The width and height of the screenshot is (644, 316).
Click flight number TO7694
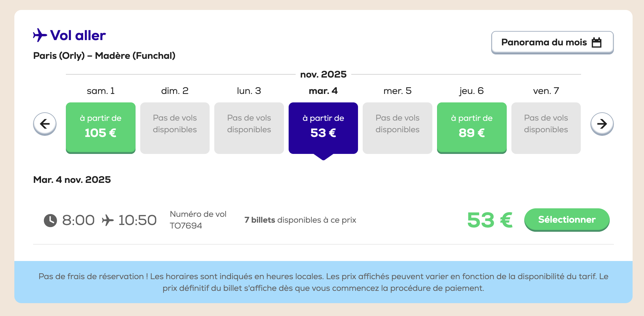coord(186,226)
